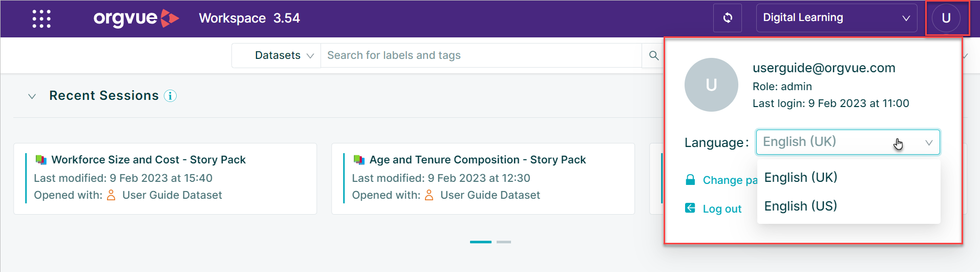This screenshot has width=980, height=272.
Task: Open the nine-dot app launcher grid
Action: click(41, 18)
